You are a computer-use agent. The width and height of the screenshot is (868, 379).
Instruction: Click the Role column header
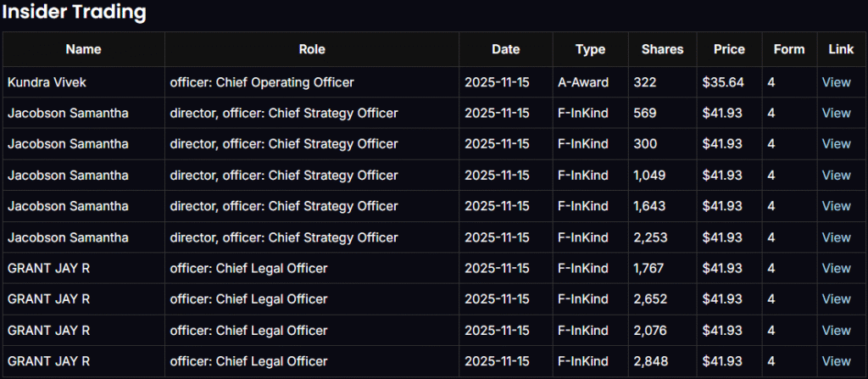[x=312, y=49]
